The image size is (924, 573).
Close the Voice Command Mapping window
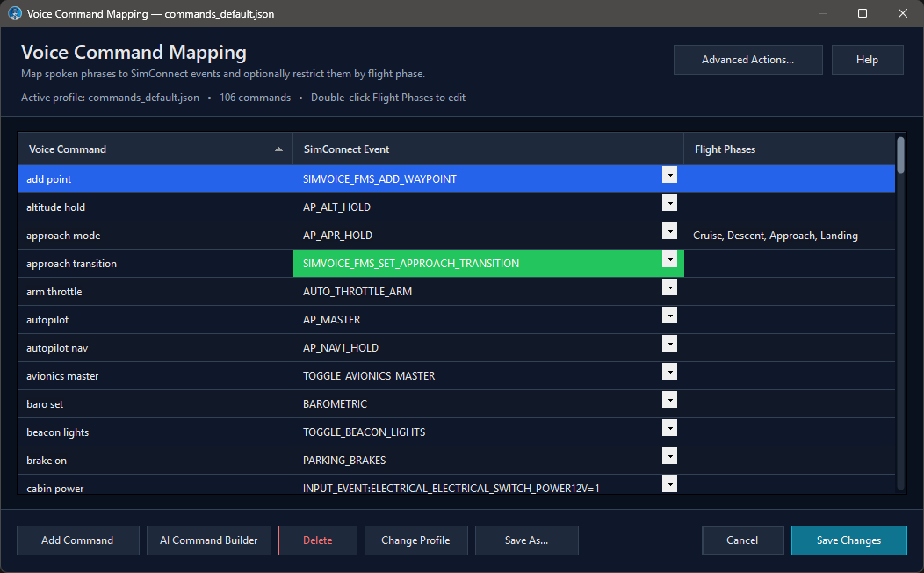902,13
